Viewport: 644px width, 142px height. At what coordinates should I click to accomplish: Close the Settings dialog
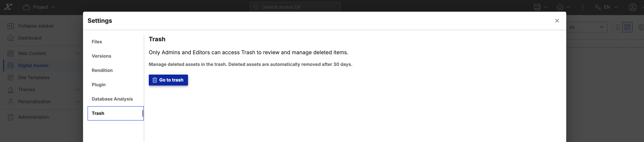pyautogui.click(x=557, y=21)
